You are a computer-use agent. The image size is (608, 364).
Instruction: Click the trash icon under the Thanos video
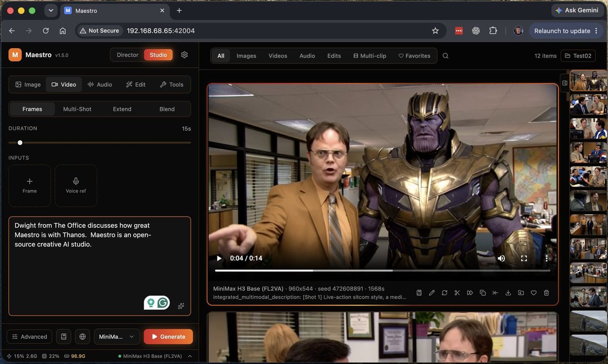click(x=546, y=293)
